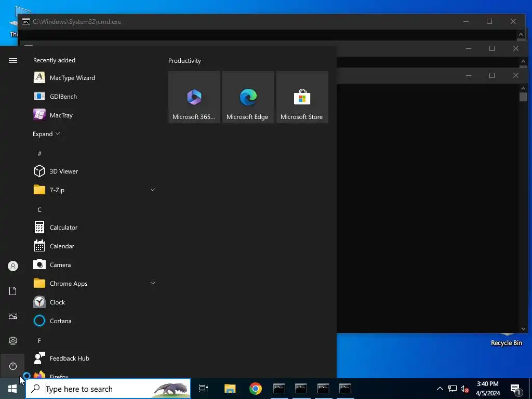
Task: Open MacTray from the app list
Action: pyautogui.click(x=95, y=115)
